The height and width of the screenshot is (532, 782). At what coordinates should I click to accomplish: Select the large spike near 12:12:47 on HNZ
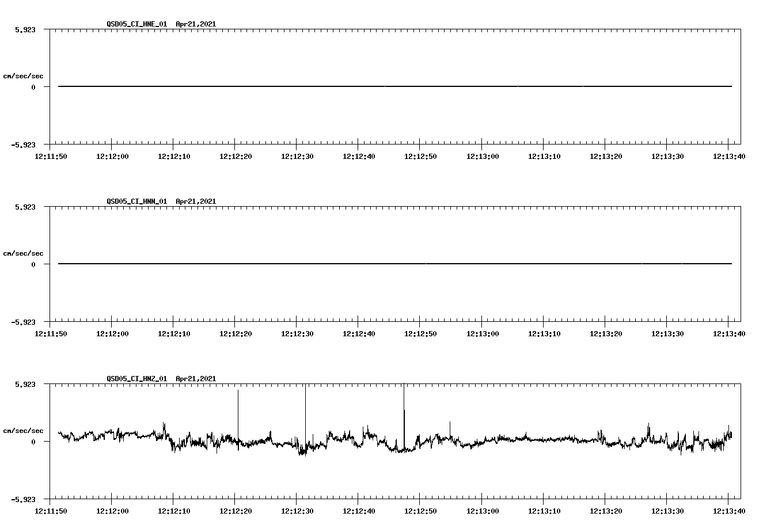404,403
